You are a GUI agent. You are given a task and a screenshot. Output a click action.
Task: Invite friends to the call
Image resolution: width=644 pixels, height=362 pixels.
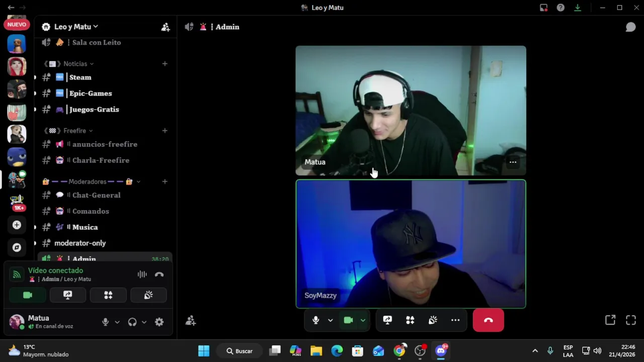(191, 320)
